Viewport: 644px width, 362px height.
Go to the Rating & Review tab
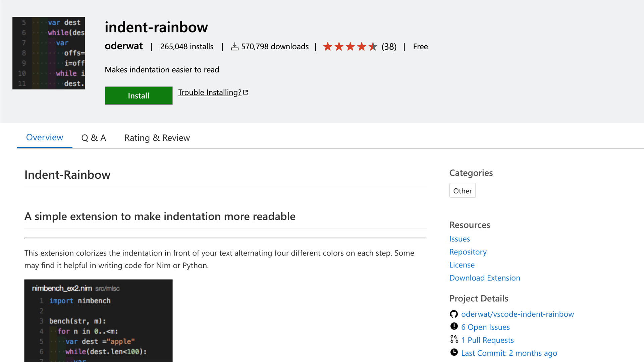[157, 138]
